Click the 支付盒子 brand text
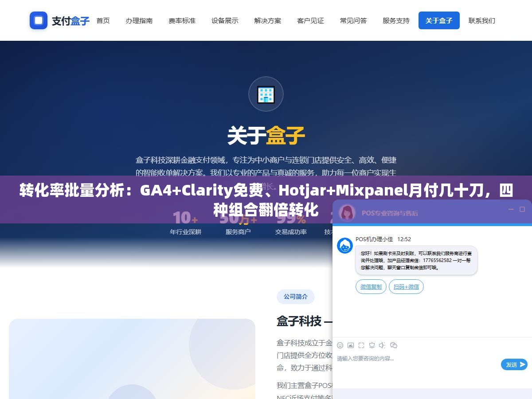Image resolution: width=532 pixels, height=399 pixels. 70,21
